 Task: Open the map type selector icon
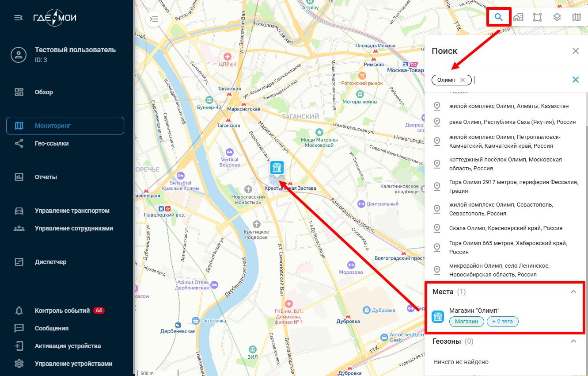click(x=576, y=18)
